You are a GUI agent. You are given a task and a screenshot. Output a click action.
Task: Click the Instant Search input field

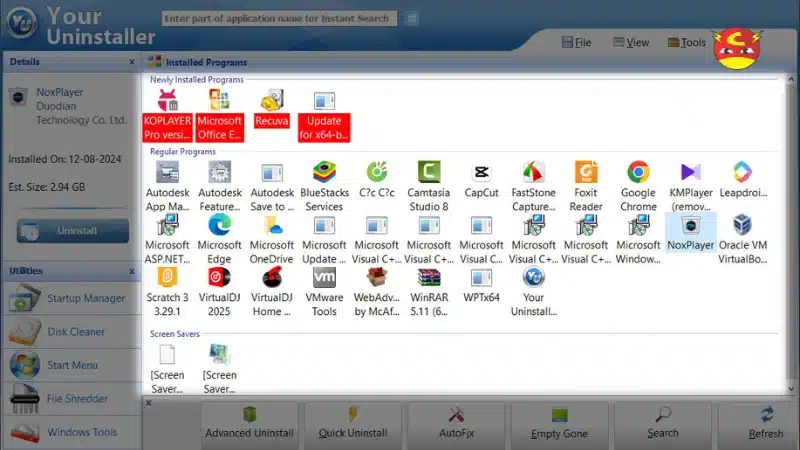pyautogui.click(x=279, y=18)
